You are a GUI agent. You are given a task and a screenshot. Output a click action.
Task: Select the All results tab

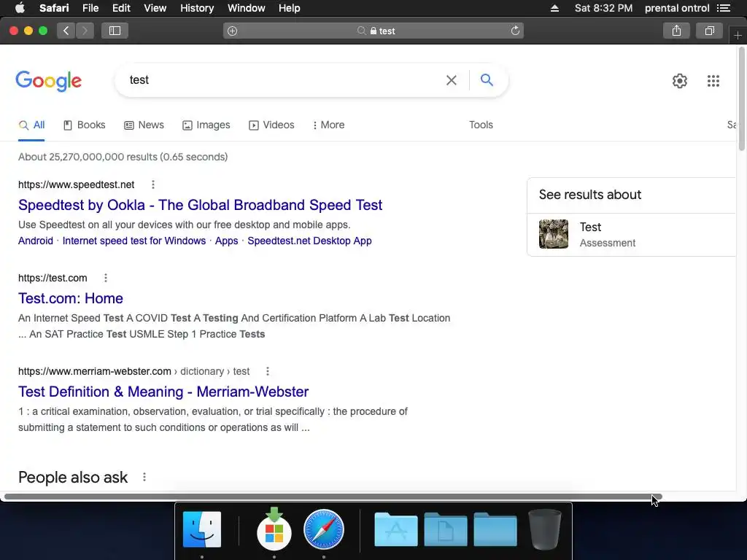(31, 125)
